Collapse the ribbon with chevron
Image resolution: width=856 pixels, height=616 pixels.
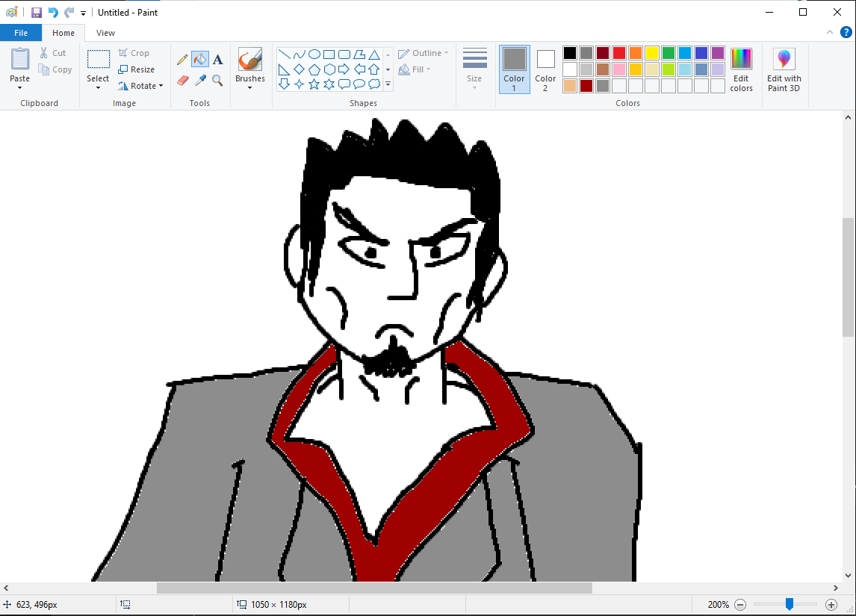pos(830,33)
